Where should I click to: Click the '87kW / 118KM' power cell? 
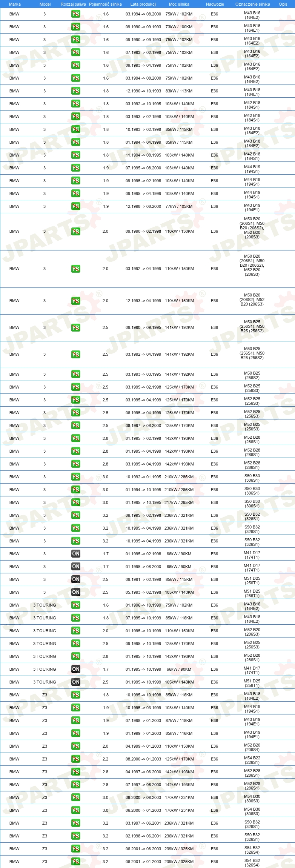coord(179,721)
